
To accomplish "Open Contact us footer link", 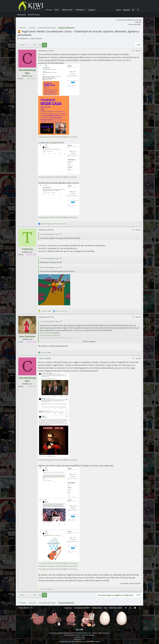I will 68,608.
